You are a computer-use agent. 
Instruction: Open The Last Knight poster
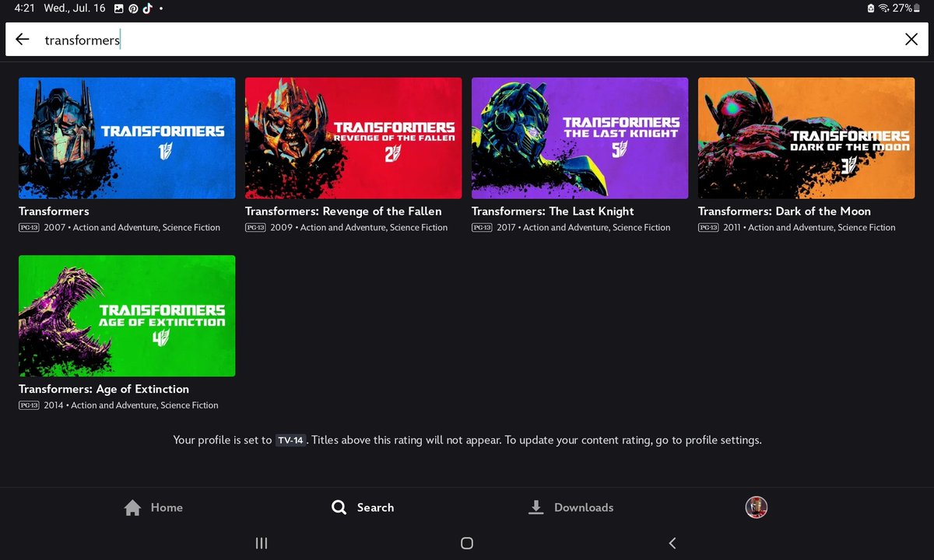580,138
